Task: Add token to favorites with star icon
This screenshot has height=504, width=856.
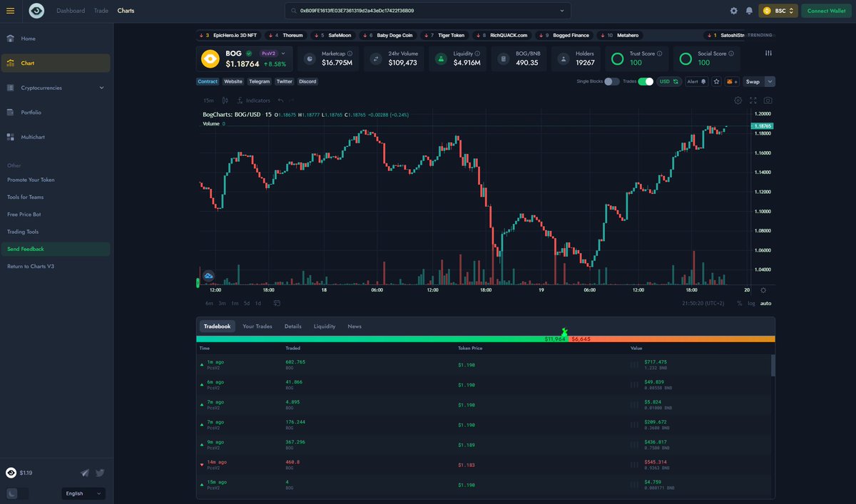Action: [x=717, y=81]
